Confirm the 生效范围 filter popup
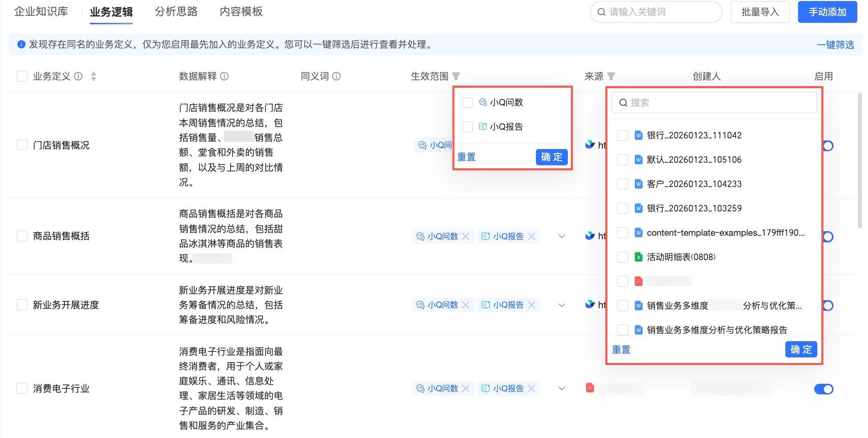Screen dimensions: 868x438 point(552,157)
